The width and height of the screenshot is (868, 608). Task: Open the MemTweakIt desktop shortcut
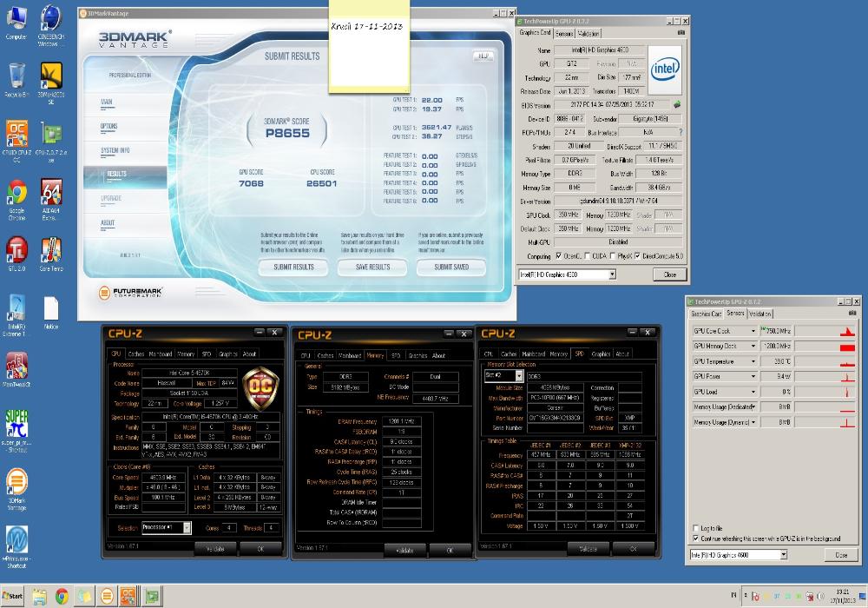pyautogui.click(x=16, y=370)
